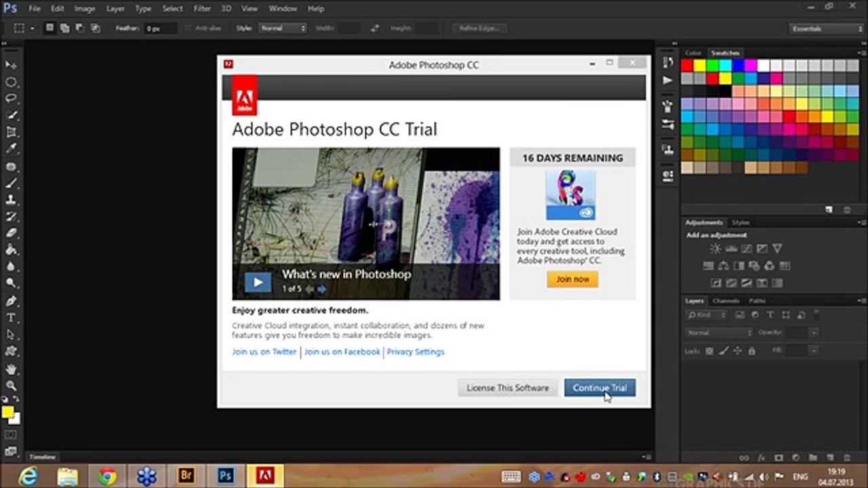Screen dimensions: 868x488
Task: Open the layer blend mode Normal dropdown
Action: click(x=719, y=333)
